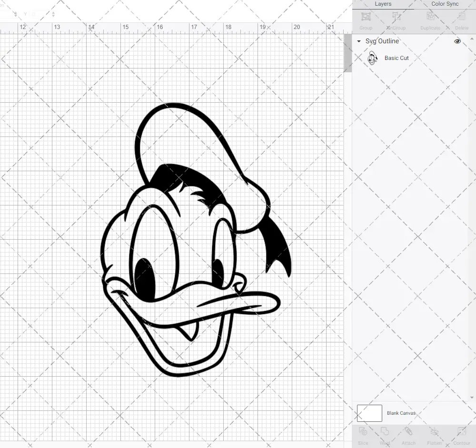Viewport: 476px width, 448px height.
Task: Click the Attach paperclip icon
Action: (408, 431)
